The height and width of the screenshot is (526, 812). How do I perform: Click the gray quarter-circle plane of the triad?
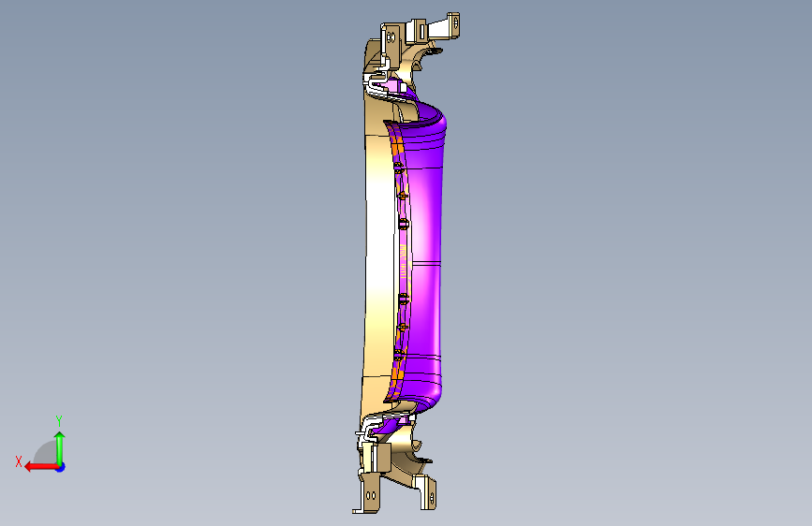point(46,453)
